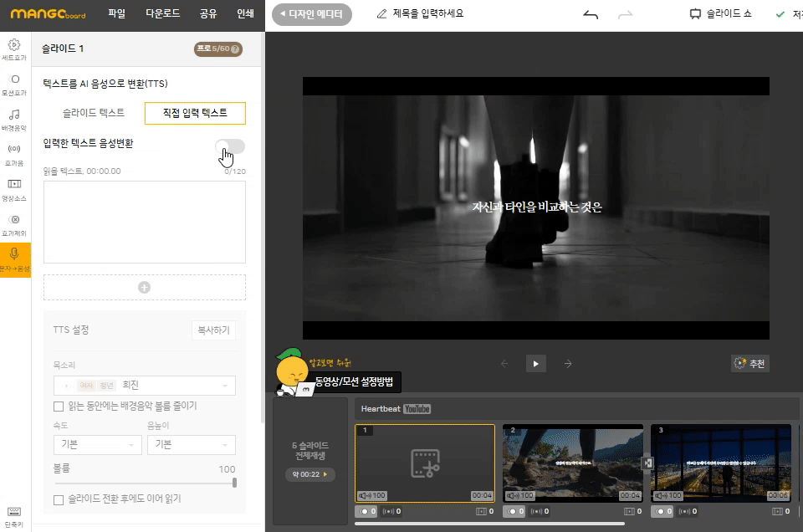Click the MANGO board logo
This screenshot has width=803, height=532.
(49, 14)
